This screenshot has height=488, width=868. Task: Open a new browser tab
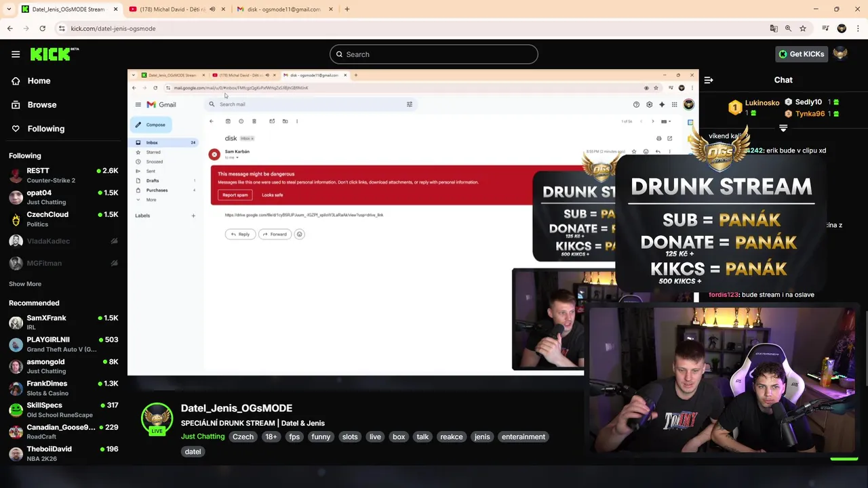pos(347,9)
